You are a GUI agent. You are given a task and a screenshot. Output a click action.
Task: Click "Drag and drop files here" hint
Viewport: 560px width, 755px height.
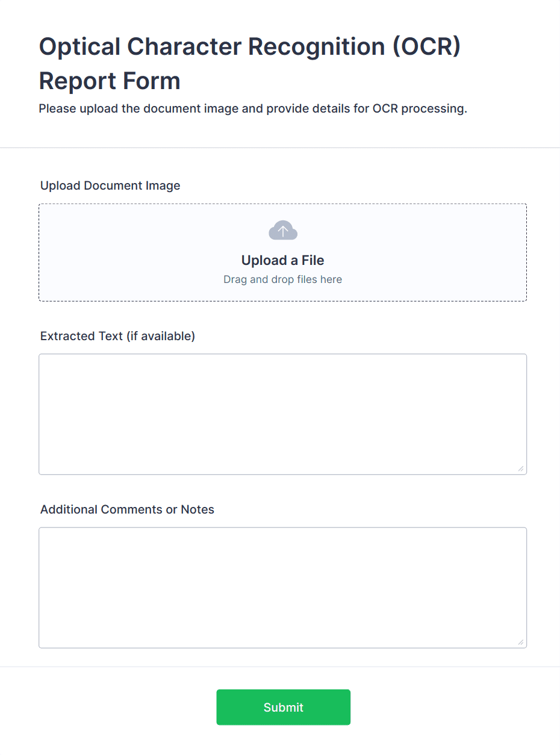[x=282, y=279]
